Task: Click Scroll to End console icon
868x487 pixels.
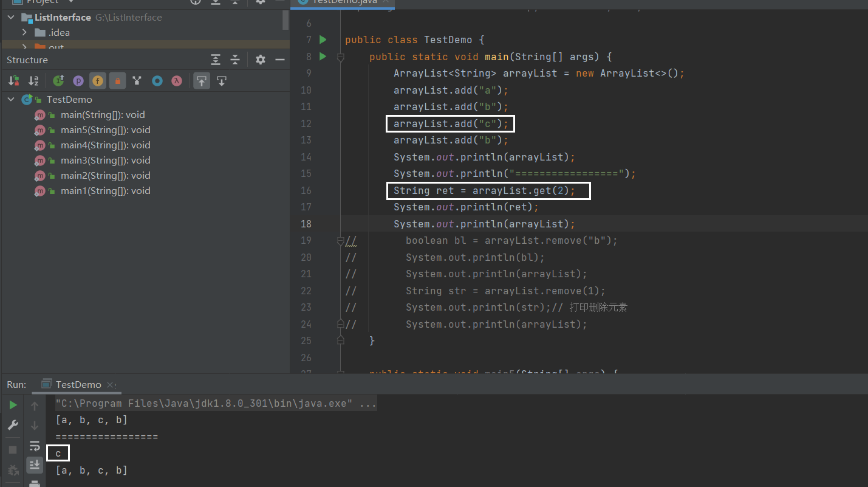Action: pos(35,465)
